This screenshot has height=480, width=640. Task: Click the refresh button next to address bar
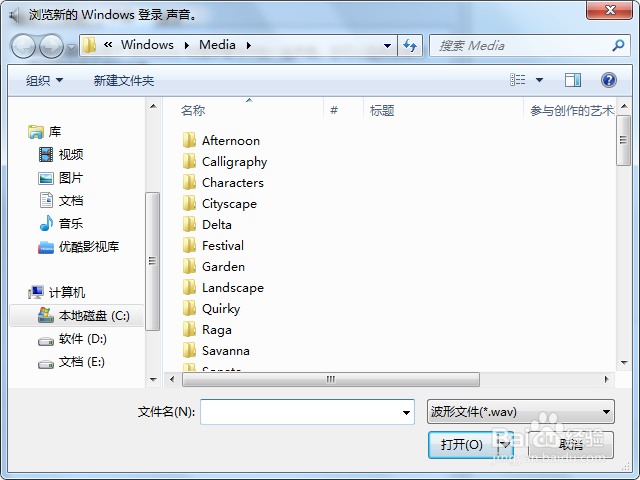coord(410,45)
